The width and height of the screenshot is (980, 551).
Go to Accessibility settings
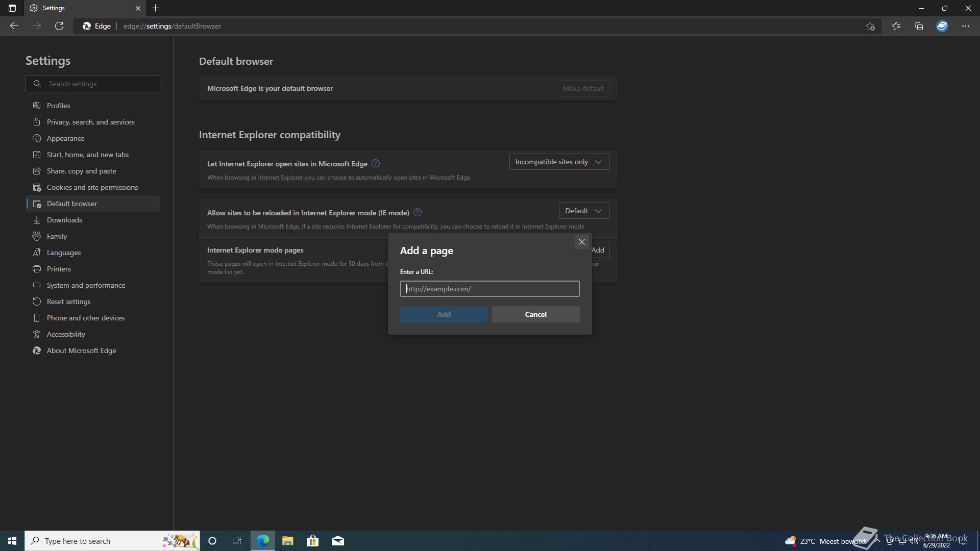click(x=93, y=334)
